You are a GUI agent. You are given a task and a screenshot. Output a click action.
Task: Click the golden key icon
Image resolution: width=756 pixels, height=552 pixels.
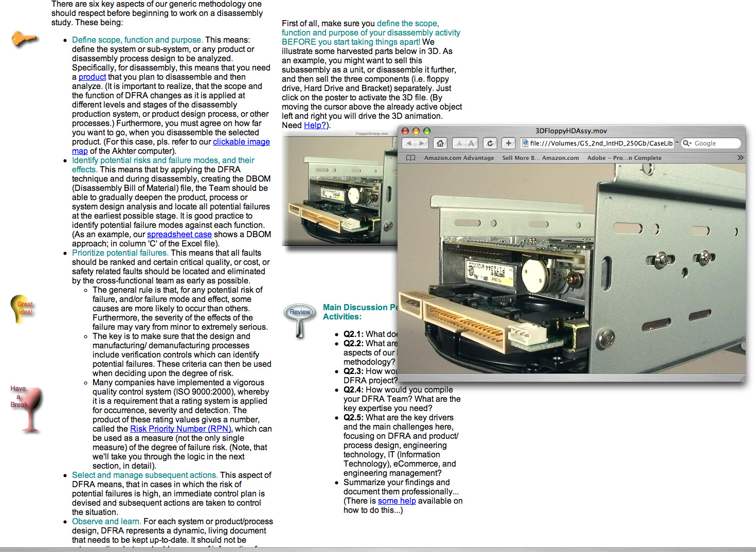(x=25, y=39)
